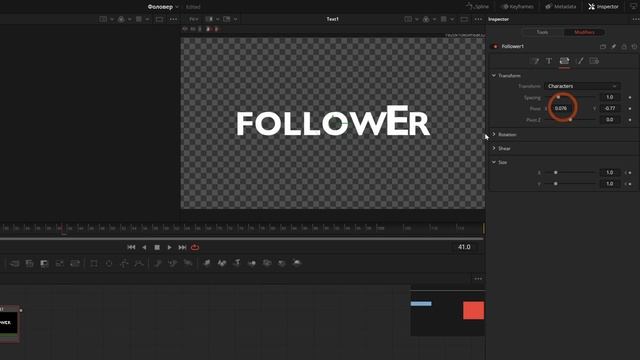Open the last Follower inspector tab icon
The image size is (640, 360).
594,61
